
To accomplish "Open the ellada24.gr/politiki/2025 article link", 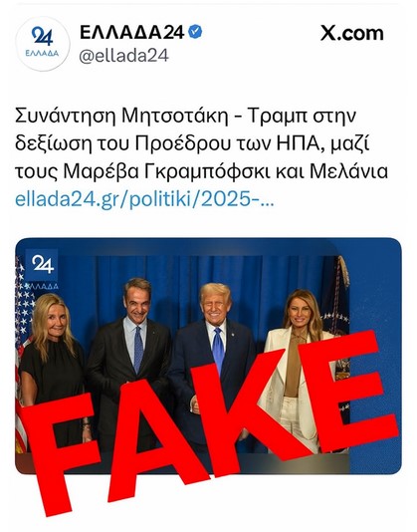I will click(x=144, y=199).
